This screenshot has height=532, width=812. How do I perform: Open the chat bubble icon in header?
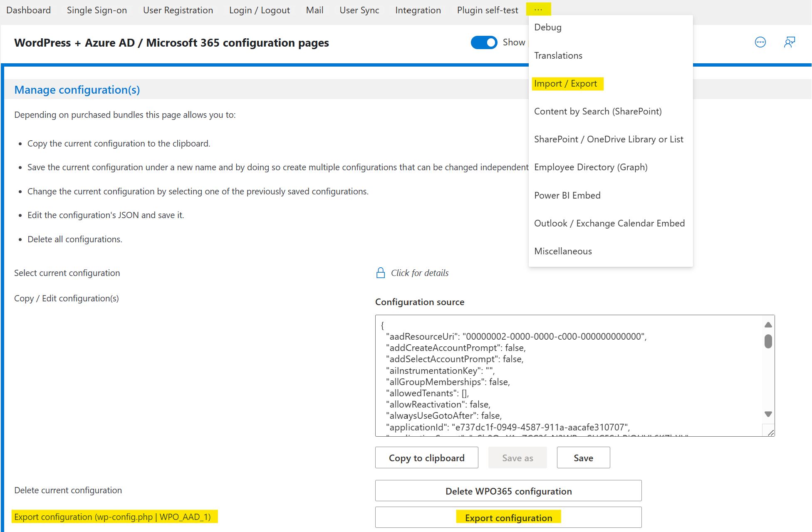pos(760,42)
